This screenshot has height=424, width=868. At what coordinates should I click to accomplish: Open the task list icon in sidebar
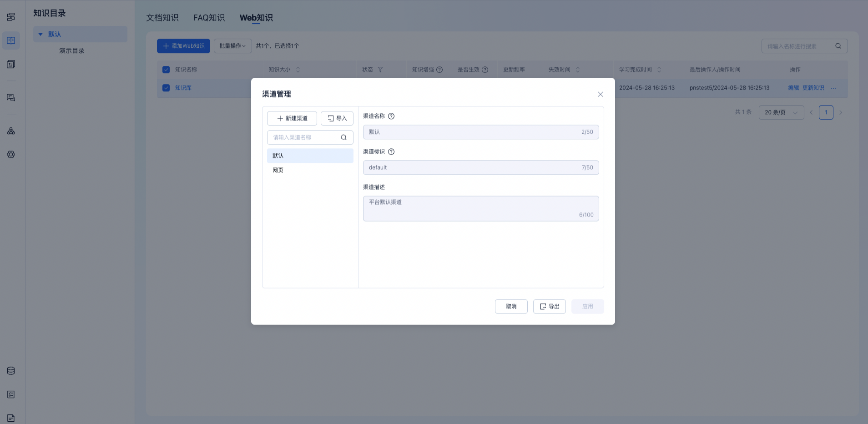point(11,394)
